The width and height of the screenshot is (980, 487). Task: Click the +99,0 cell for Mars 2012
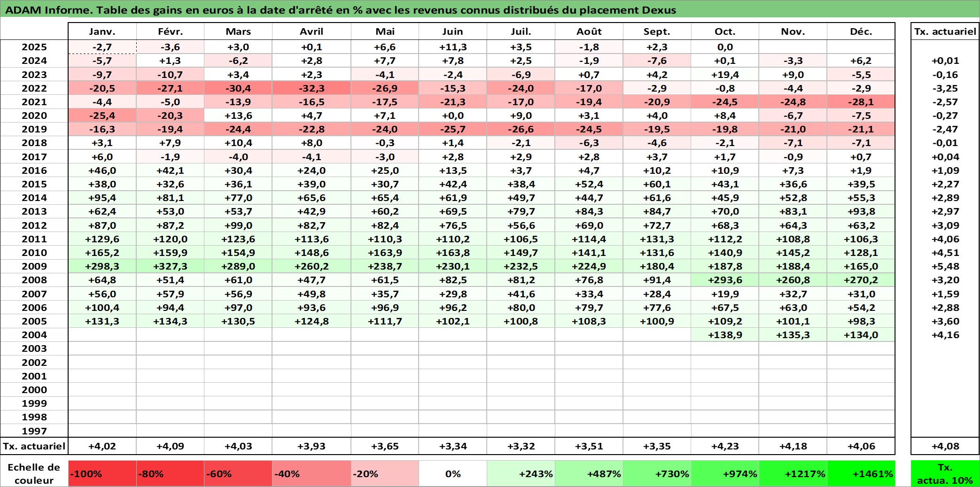[x=238, y=225]
